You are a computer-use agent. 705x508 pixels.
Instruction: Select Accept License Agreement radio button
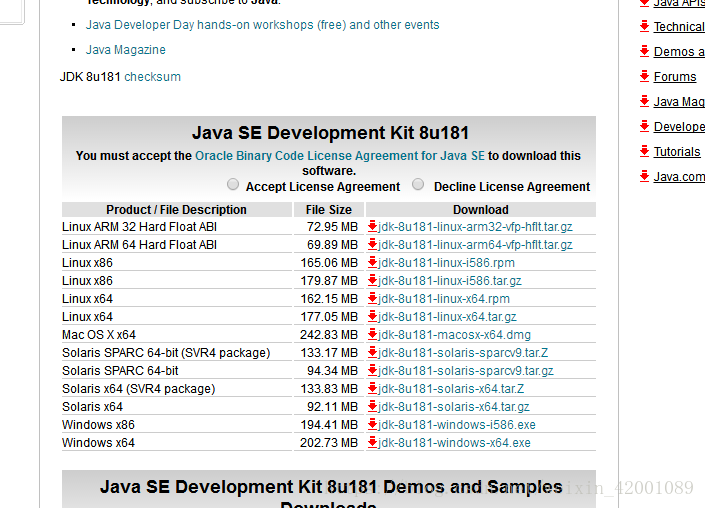233,184
